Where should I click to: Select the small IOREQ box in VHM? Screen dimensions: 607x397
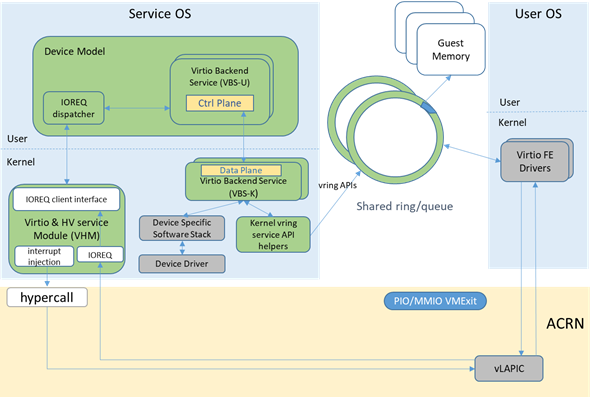pyautogui.click(x=100, y=255)
